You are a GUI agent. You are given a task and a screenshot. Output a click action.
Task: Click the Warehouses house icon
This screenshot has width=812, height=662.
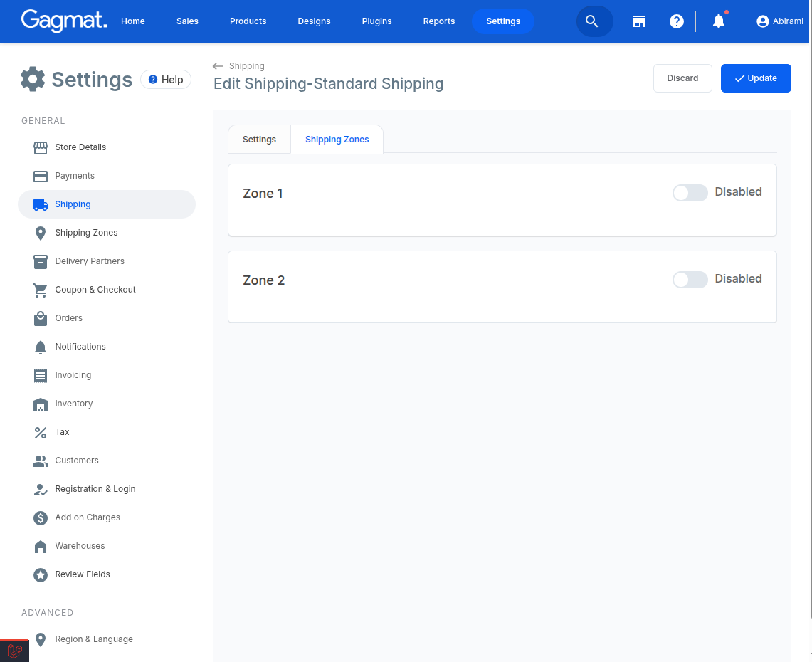tap(41, 547)
